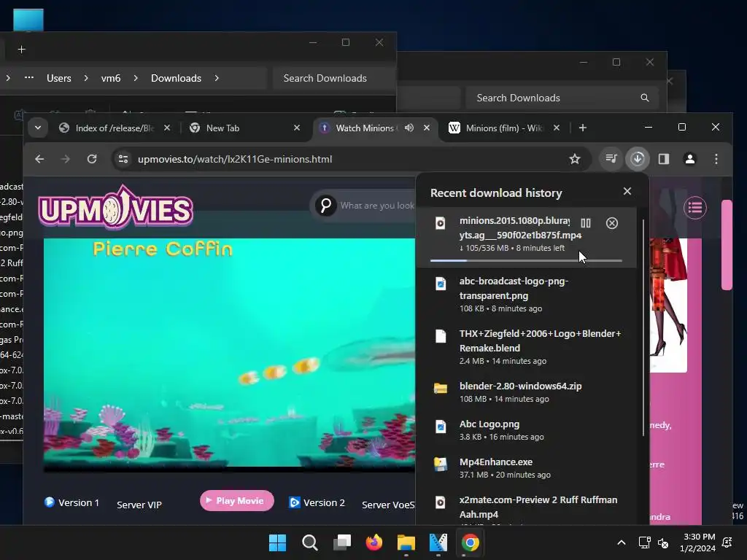Pause the minions mp4 download
The height and width of the screenshot is (560, 747).
[586, 223]
